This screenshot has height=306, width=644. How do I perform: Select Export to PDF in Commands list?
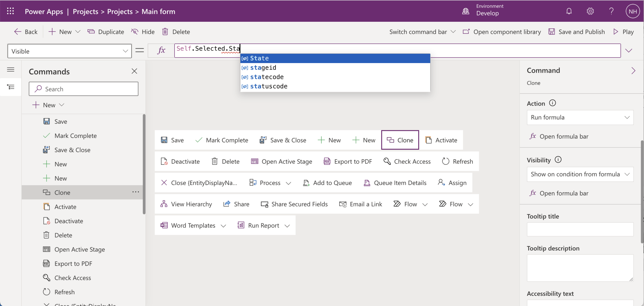click(x=73, y=264)
